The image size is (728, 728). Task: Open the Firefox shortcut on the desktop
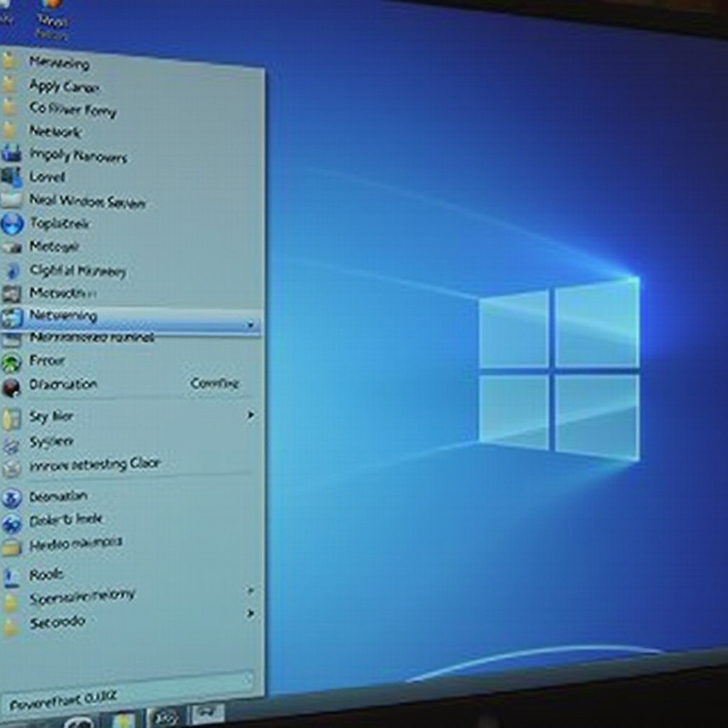[x=50, y=6]
